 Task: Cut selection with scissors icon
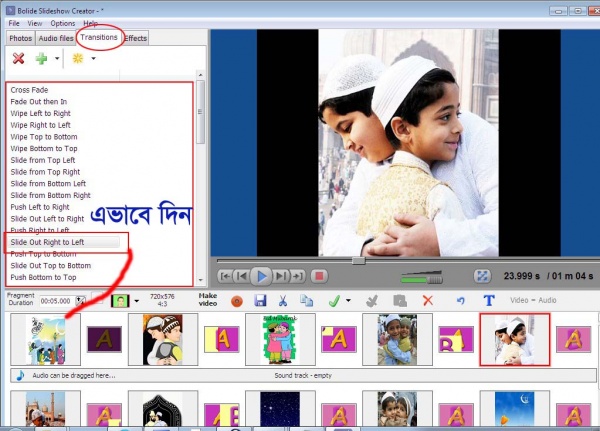(x=283, y=300)
